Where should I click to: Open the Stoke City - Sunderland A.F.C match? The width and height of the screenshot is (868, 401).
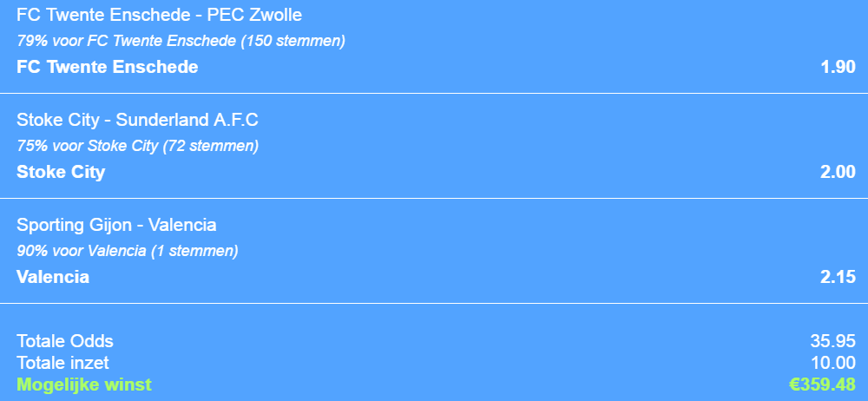coord(137,120)
